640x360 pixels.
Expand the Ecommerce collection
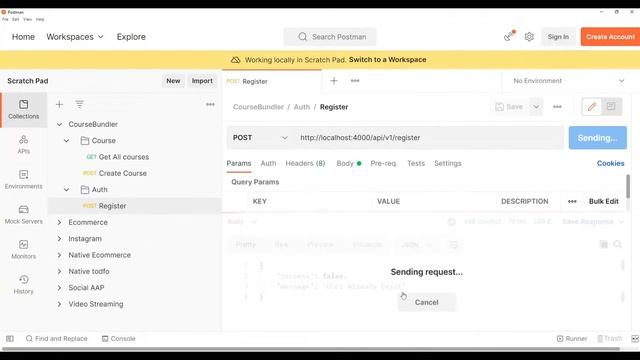(60, 222)
